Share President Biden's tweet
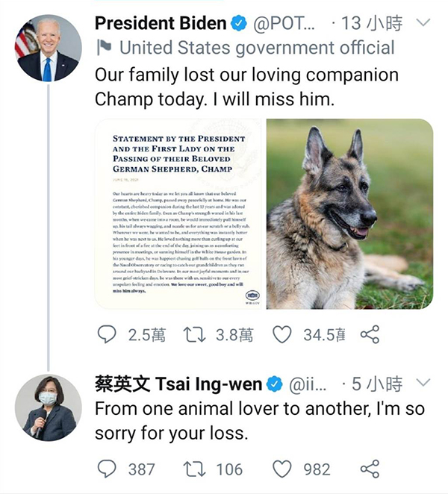 click(x=370, y=335)
